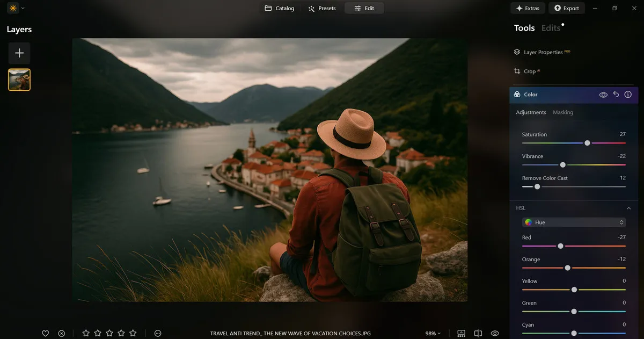Open the 98% zoom level dropdown
This screenshot has width=644, height=339.
(x=433, y=333)
